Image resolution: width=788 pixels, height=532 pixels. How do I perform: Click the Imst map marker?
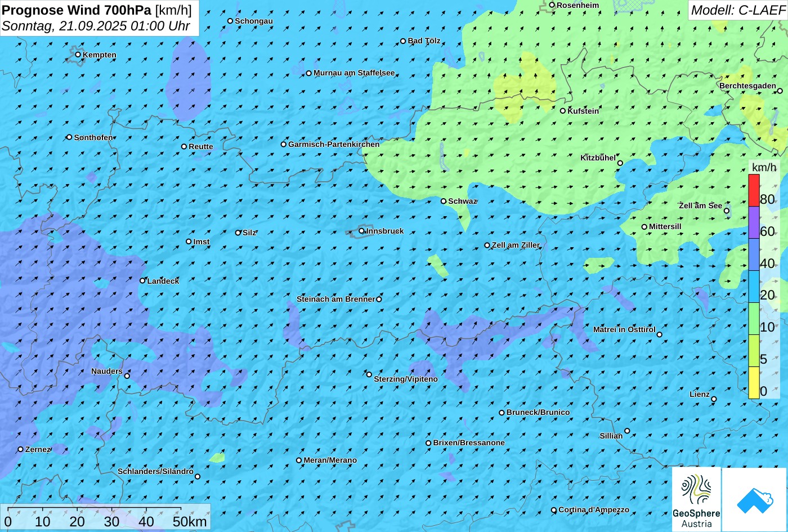[x=189, y=242]
